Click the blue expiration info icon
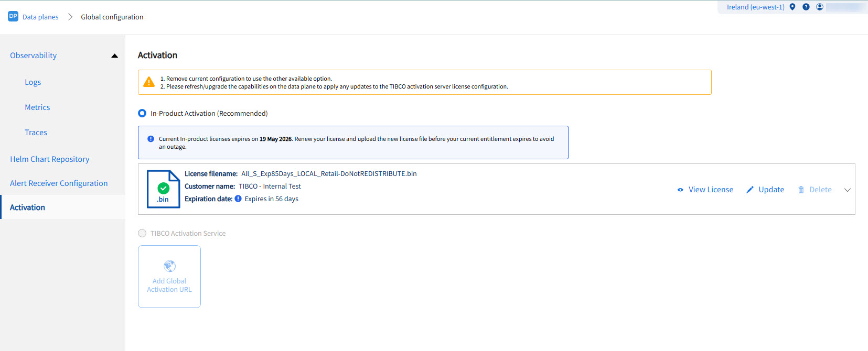 pos(238,199)
